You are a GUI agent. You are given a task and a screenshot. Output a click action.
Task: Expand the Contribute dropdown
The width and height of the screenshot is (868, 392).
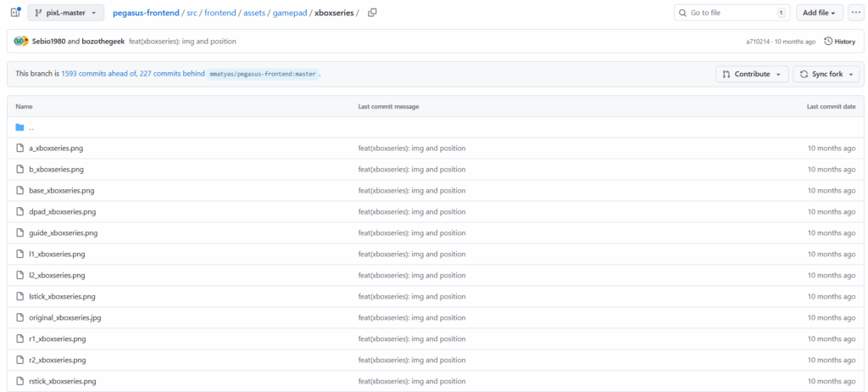752,74
